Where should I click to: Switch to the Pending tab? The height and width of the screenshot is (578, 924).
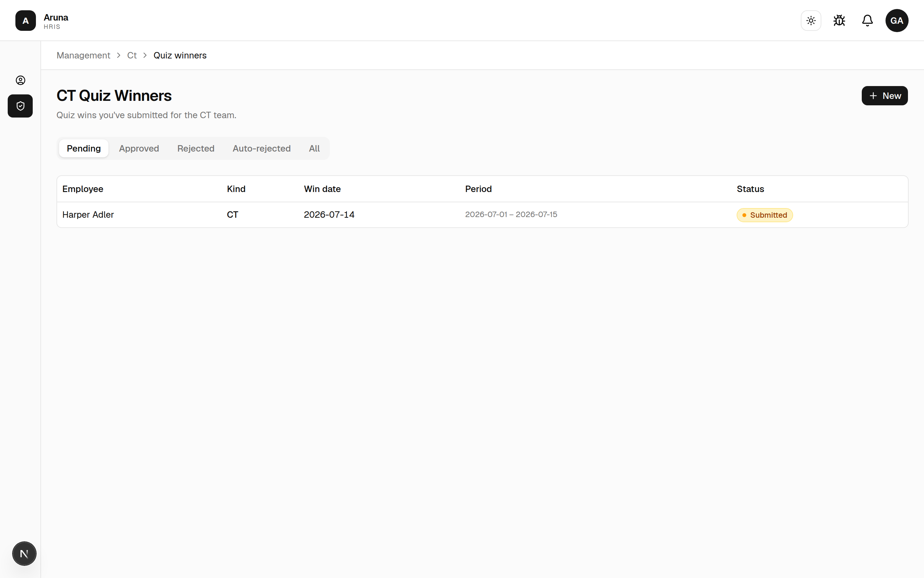click(84, 148)
